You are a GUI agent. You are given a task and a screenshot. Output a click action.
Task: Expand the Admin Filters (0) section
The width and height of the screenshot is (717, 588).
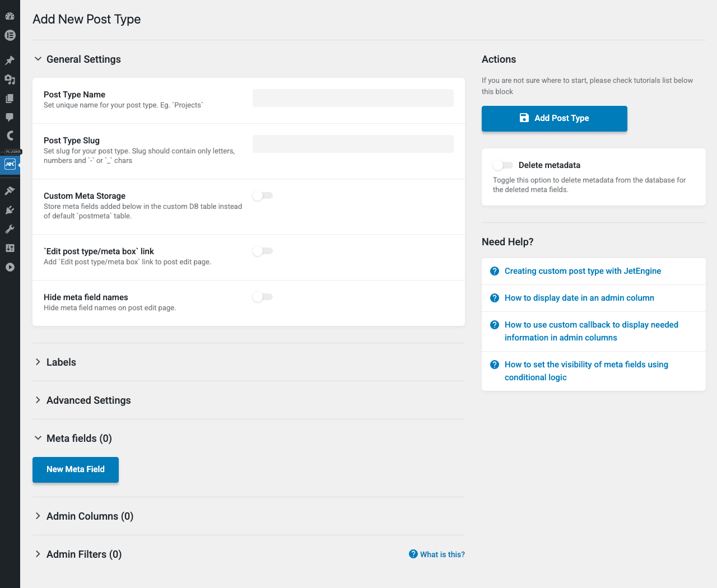78,554
